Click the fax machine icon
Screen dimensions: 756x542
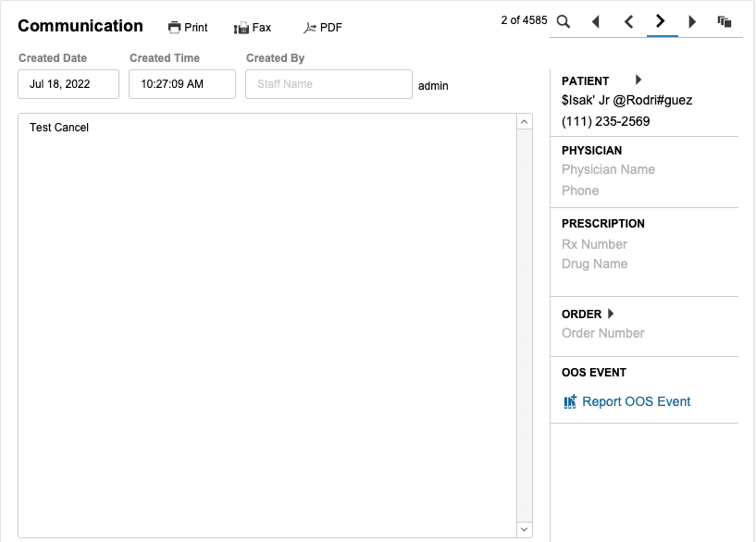(x=242, y=28)
